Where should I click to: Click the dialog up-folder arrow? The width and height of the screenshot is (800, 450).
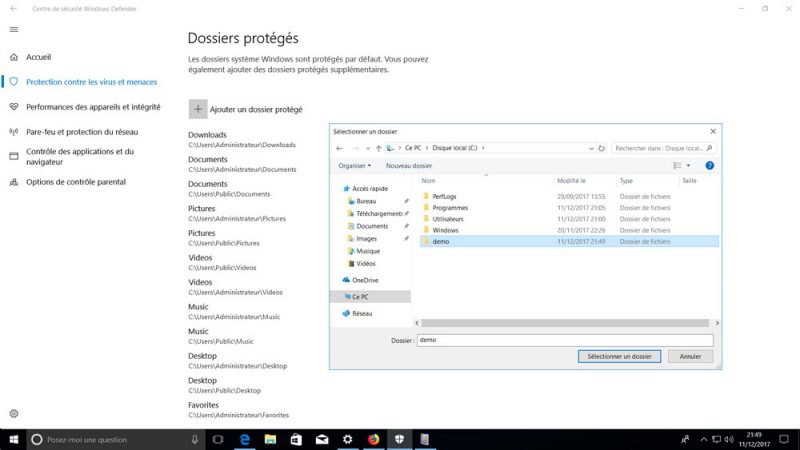pyautogui.click(x=379, y=148)
